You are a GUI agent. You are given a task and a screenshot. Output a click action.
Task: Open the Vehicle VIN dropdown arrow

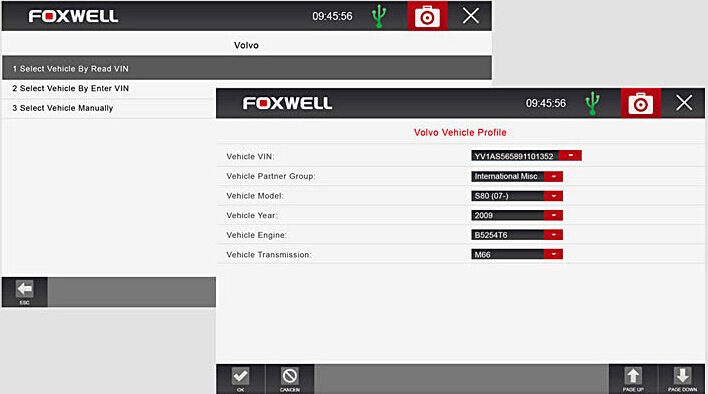click(x=571, y=156)
